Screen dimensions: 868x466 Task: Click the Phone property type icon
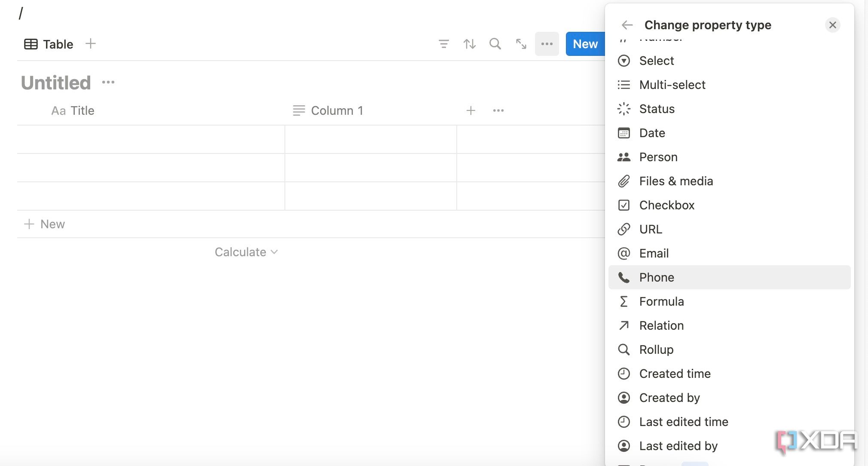625,277
